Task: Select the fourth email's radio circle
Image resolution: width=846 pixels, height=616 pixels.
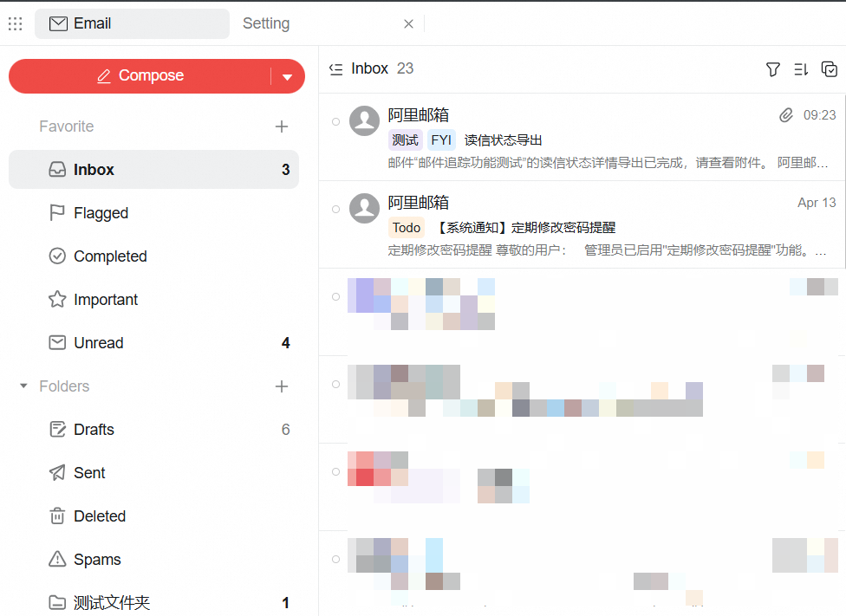Action: (x=335, y=384)
